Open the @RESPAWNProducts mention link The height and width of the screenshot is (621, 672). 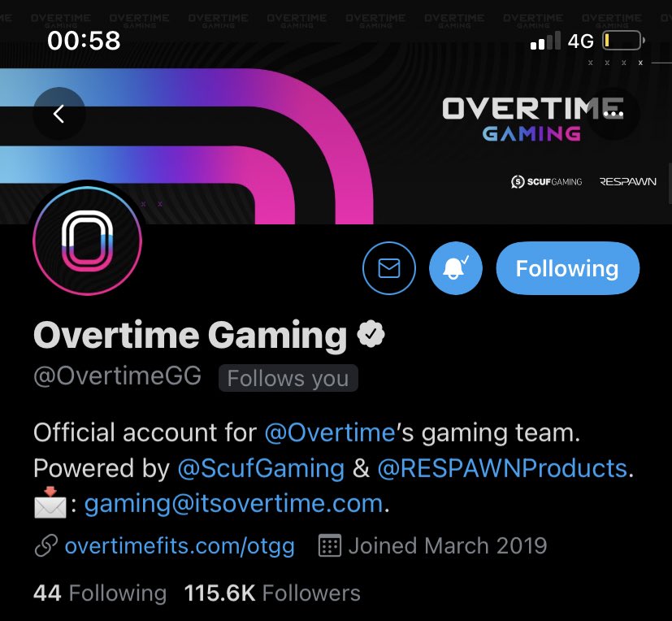[502, 468]
